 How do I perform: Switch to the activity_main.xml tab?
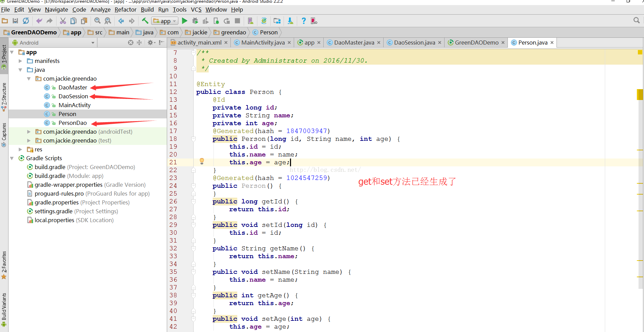point(199,43)
